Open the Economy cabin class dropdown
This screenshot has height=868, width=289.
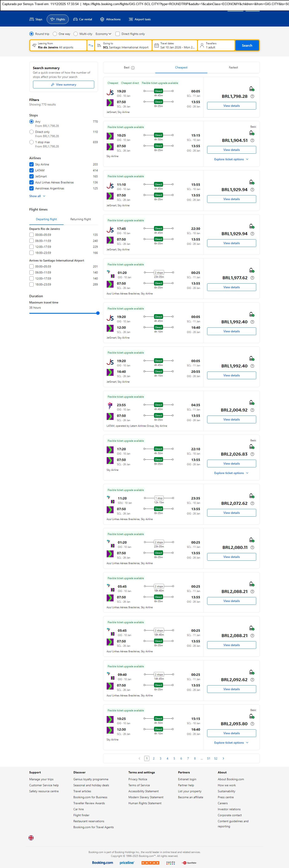tap(103, 34)
